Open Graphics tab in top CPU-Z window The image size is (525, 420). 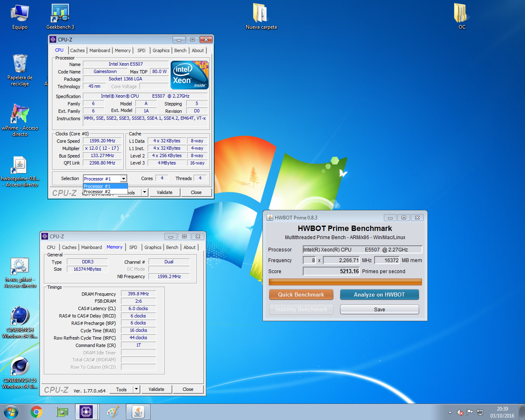pos(161,50)
